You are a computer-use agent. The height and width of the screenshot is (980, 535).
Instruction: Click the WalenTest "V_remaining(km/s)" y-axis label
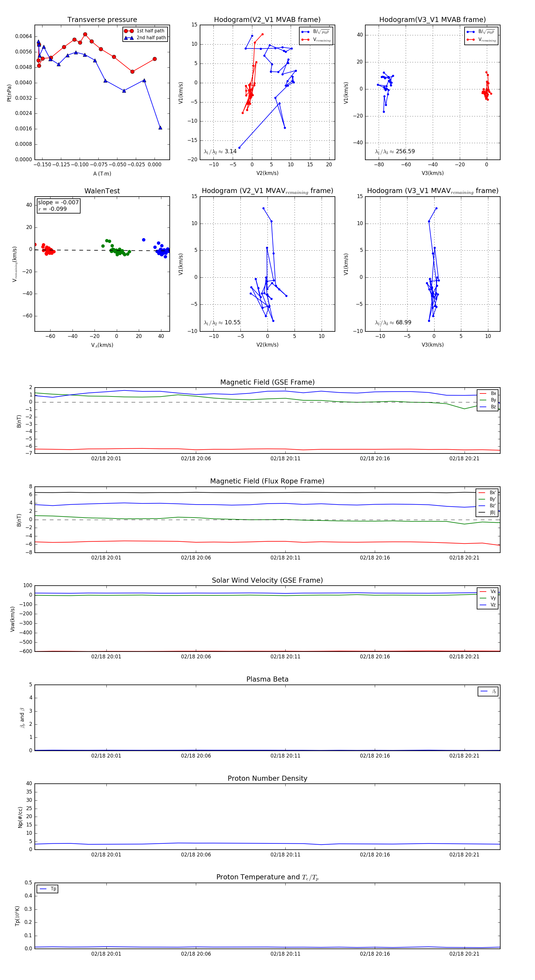[15, 264]
